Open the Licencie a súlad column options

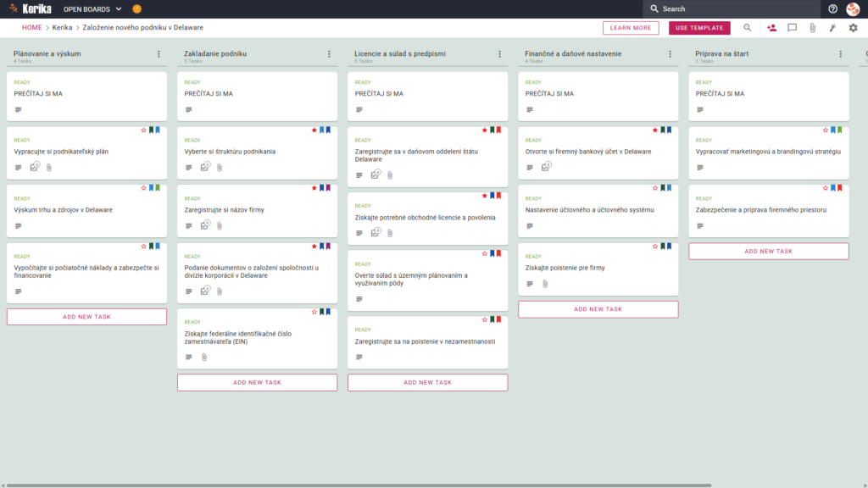499,54
